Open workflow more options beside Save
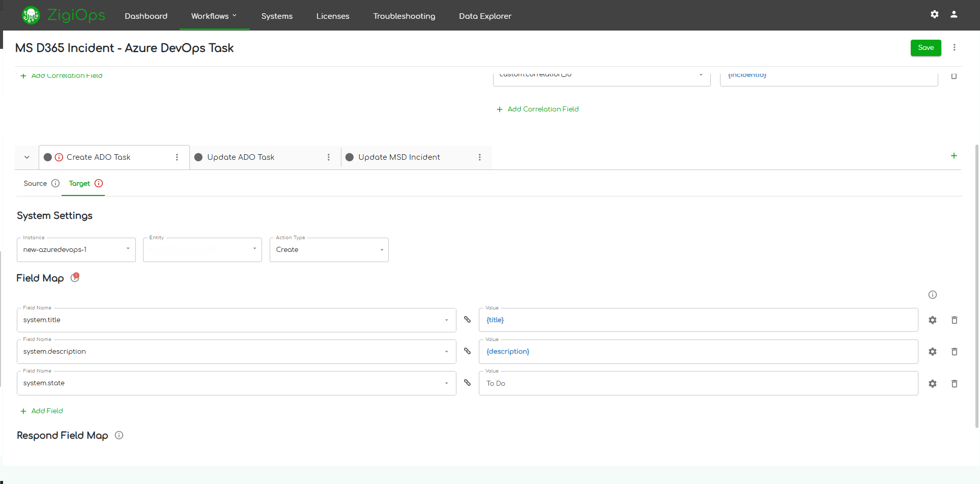This screenshot has height=484, width=980. [955, 47]
